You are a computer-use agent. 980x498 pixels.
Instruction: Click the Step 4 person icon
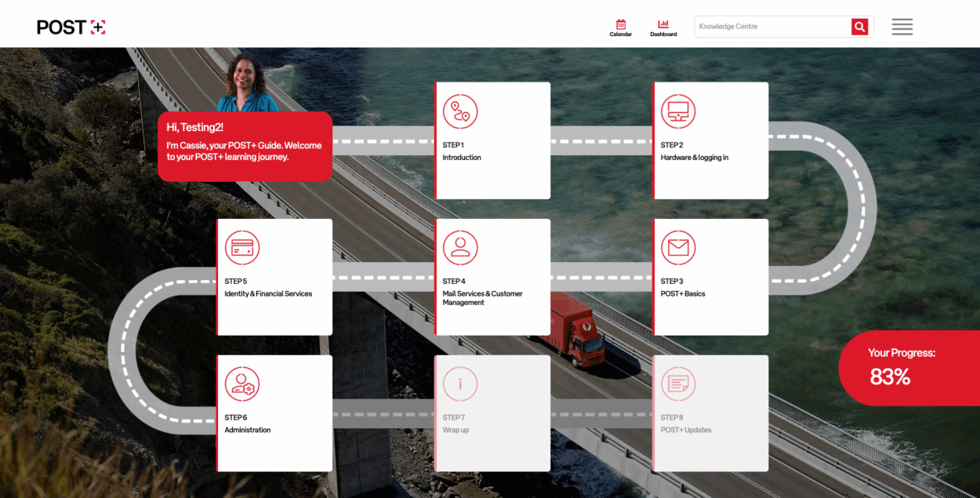[x=460, y=248]
